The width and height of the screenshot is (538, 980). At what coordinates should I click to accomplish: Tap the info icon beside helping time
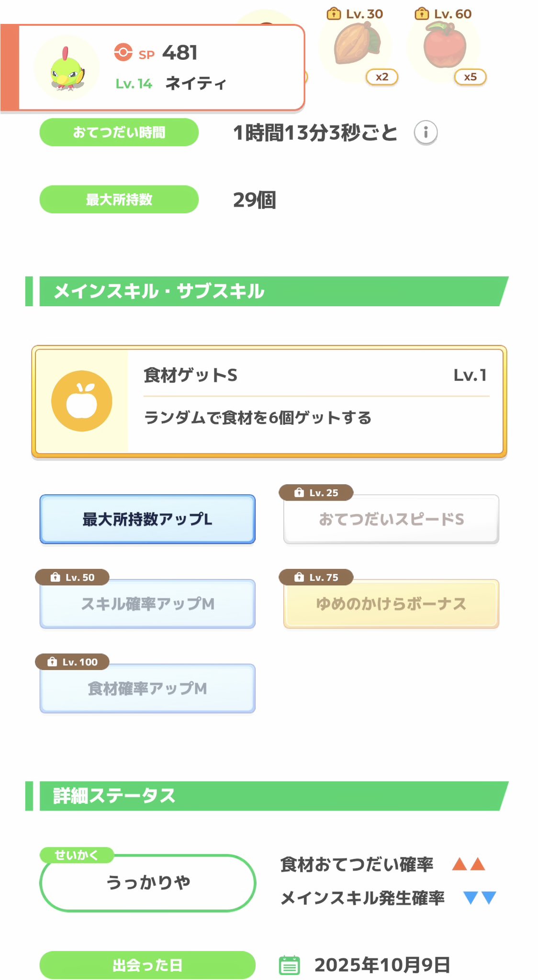(426, 132)
